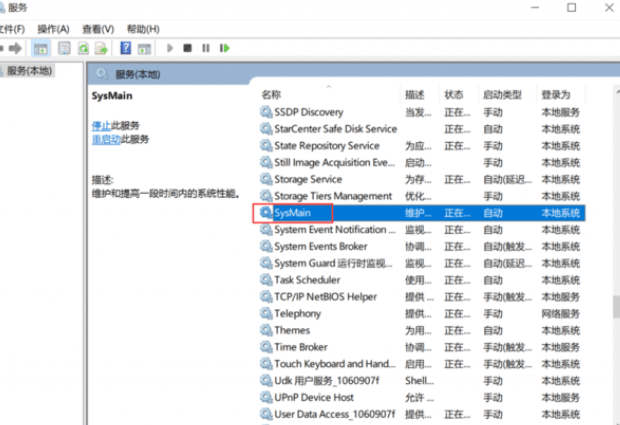
Task: Click gear icon beside SysMain
Action: (266, 213)
